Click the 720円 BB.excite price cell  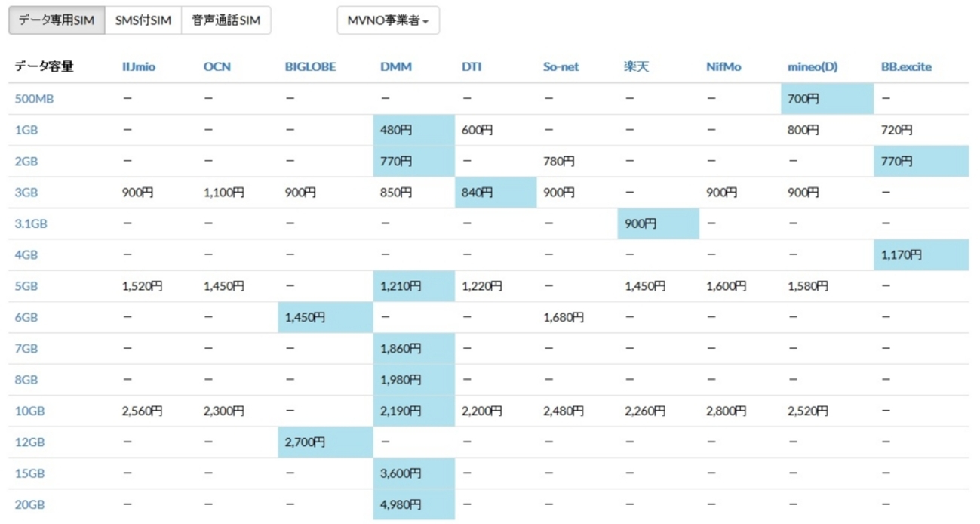(x=921, y=130)
